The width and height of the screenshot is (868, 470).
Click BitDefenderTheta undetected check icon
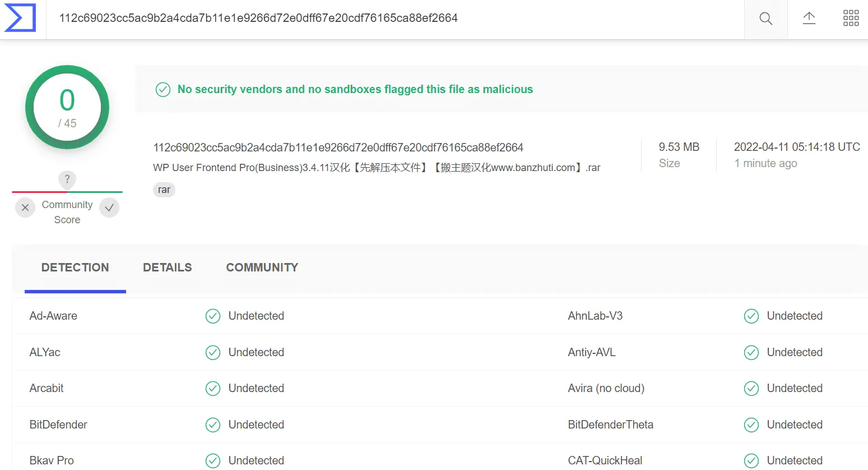click(751, 425)
